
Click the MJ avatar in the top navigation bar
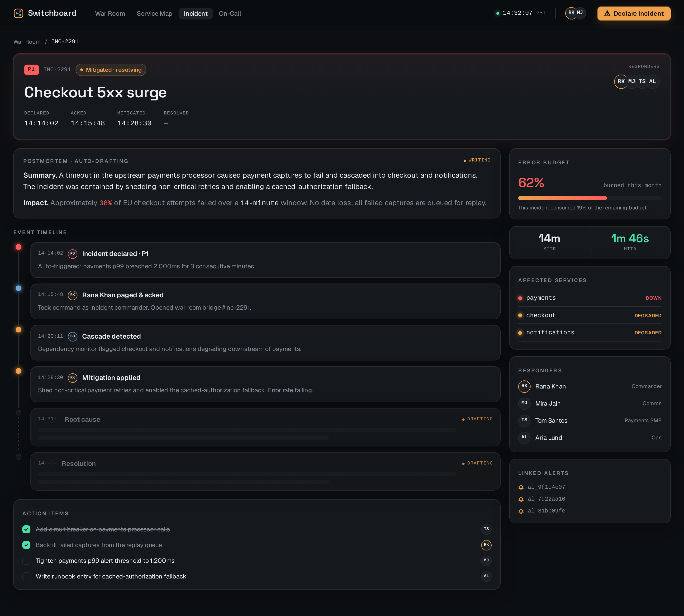[580, 13]
